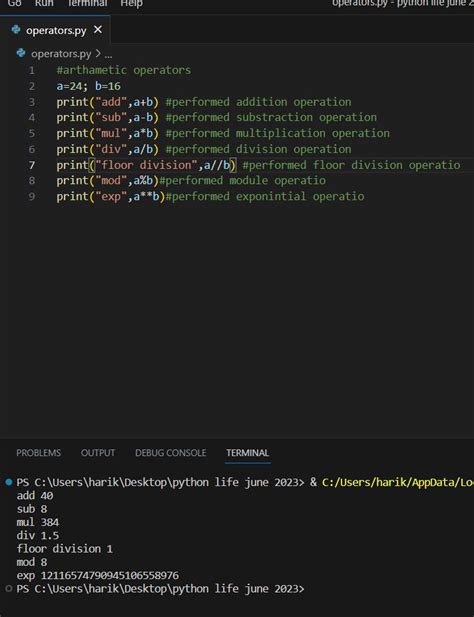The height and width of the screenshot is (617, 474).
Task: Click the Python file icon on operators.py tab
Action: pyautogui.click(x=16, y=30)
